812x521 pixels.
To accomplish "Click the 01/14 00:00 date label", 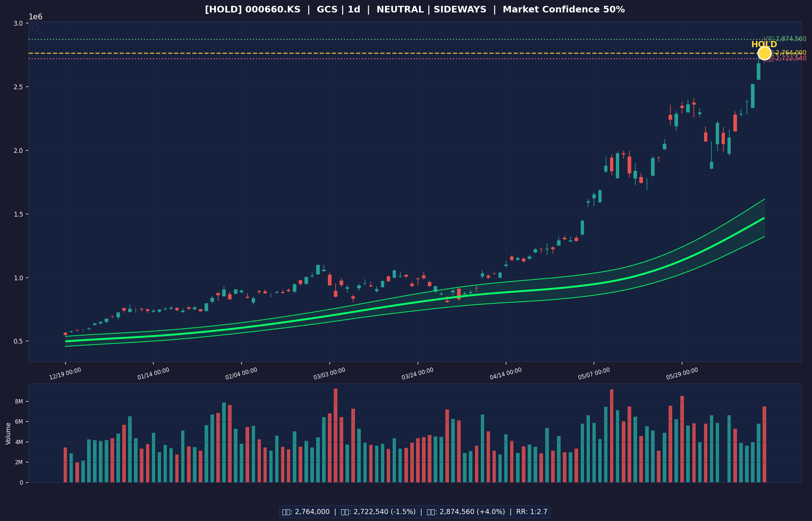I will coord(153,374).
